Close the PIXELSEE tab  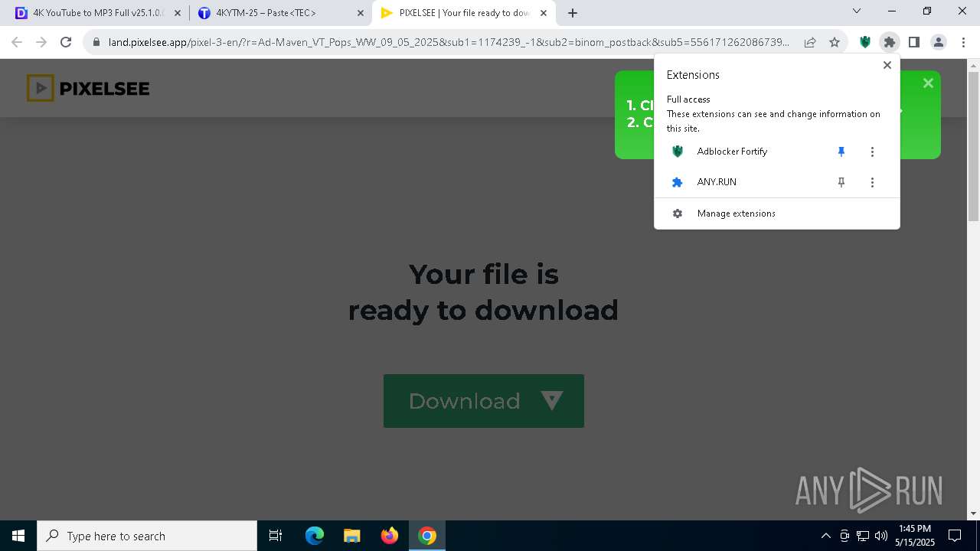click(x=544, y=13)
